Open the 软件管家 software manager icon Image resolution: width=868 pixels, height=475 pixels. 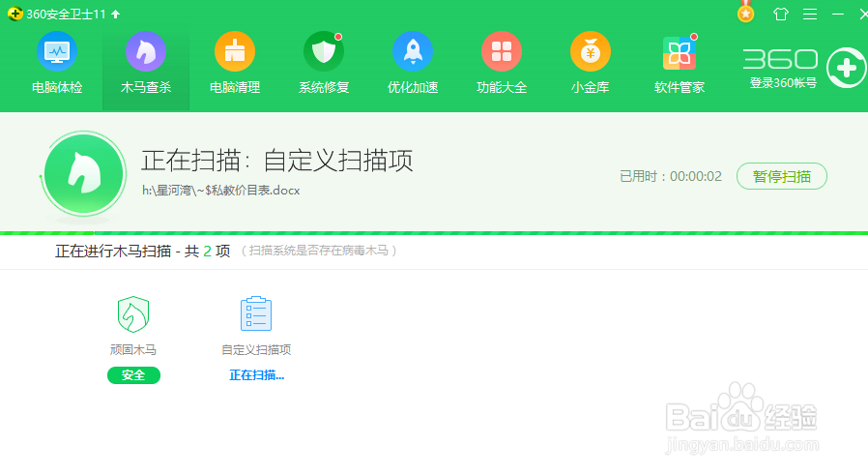[x=680, y=52]
